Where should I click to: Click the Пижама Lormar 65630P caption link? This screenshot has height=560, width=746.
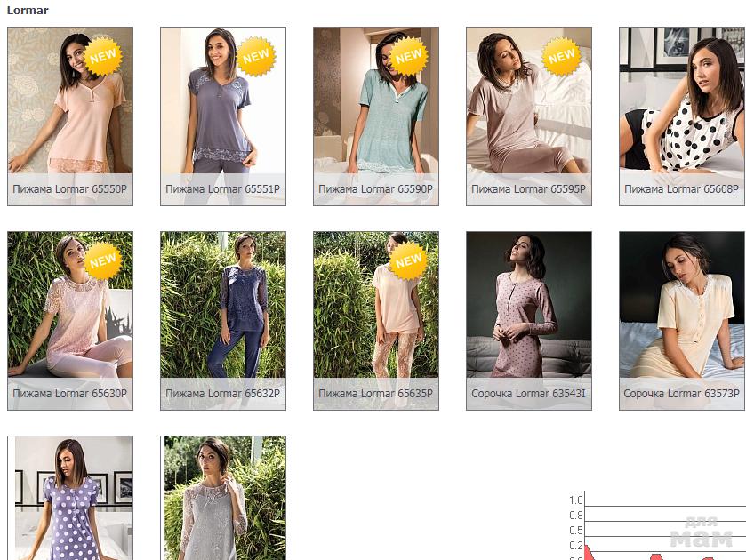click(x=70, y=394)
